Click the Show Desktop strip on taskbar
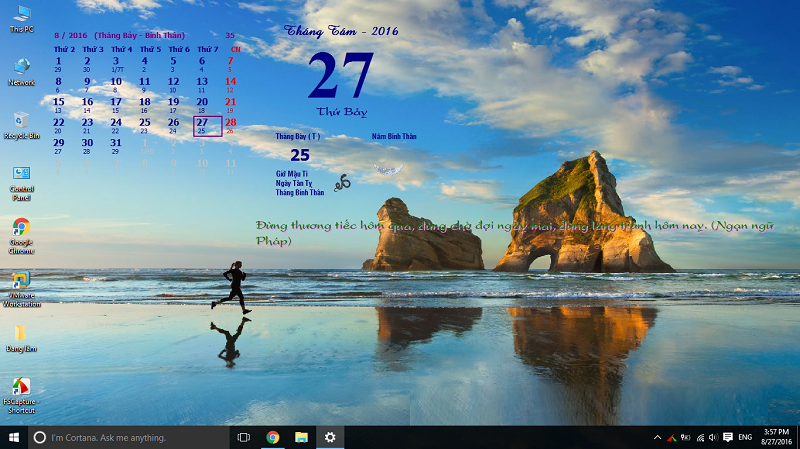Screen dimensions: 800x449 point(798,437)
